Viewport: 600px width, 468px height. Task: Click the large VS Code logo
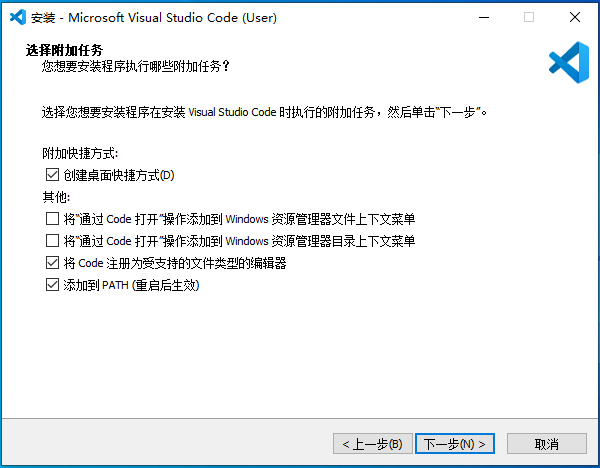pyautogui.click(x=569, y=62)
